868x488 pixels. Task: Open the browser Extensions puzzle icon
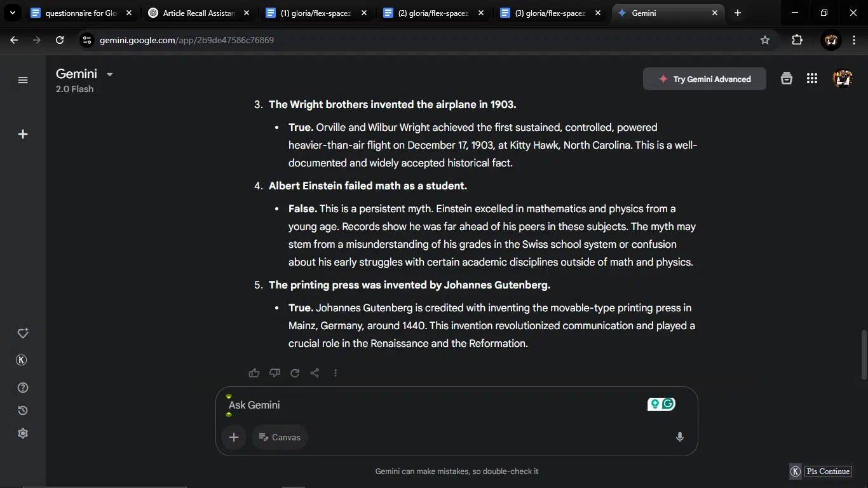[797, 40]
